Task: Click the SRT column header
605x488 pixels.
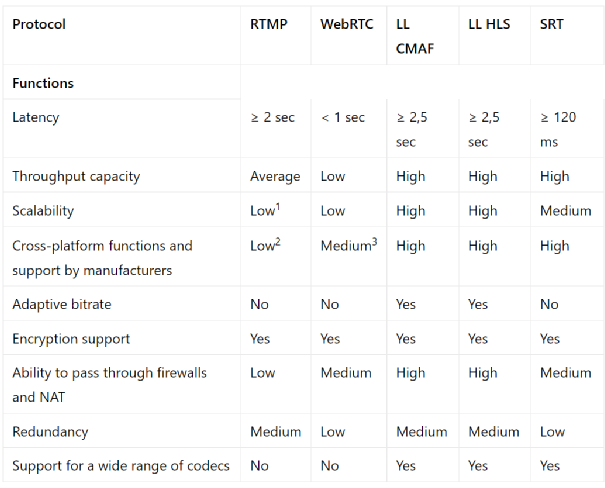Action: tap(551, 24)
